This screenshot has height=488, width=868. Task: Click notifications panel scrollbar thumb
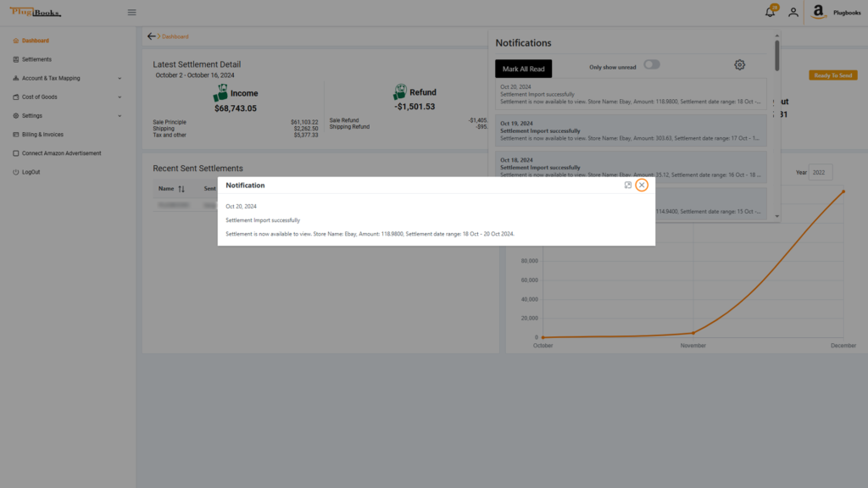pyautogui.click(x=776, y=55)
